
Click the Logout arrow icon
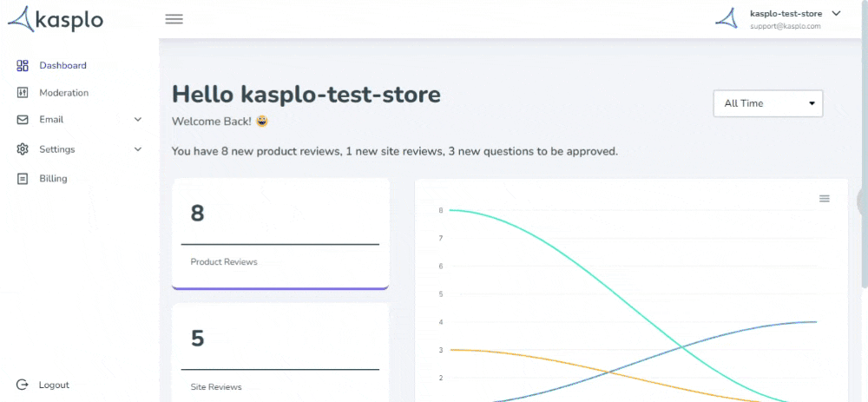pos(23,385)
